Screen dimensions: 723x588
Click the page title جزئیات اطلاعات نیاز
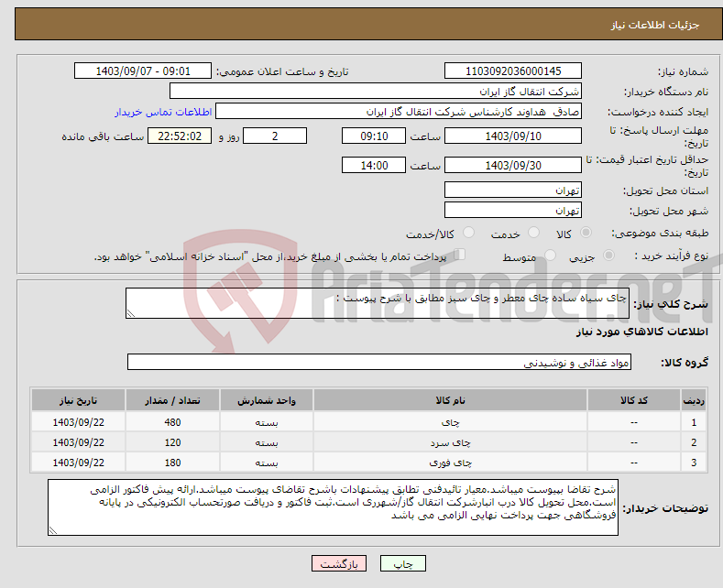point(655,25)
